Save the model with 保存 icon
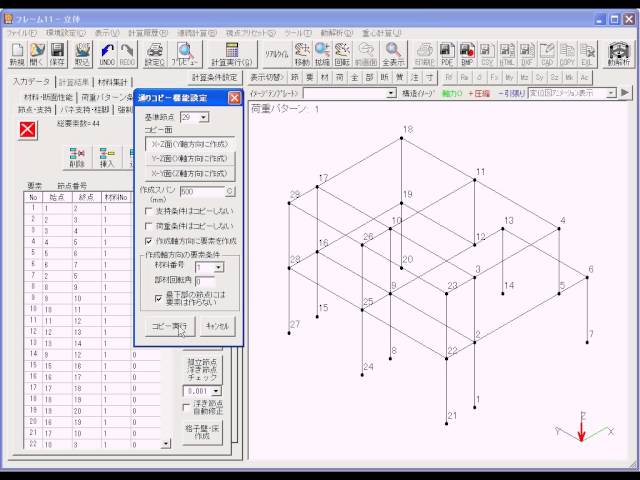 tap(57, 54)
